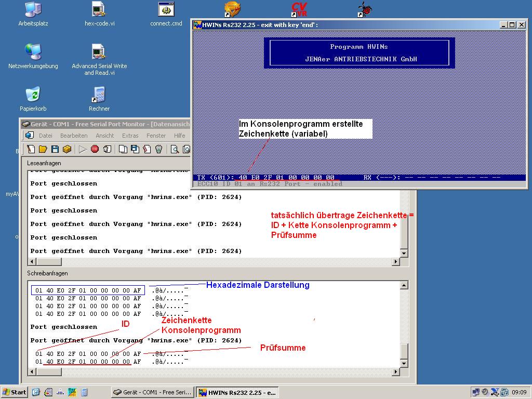Viewport: 532px width, 399px height.
Task: Click the red-marked document toolbar icon
Action: [147, 149]
